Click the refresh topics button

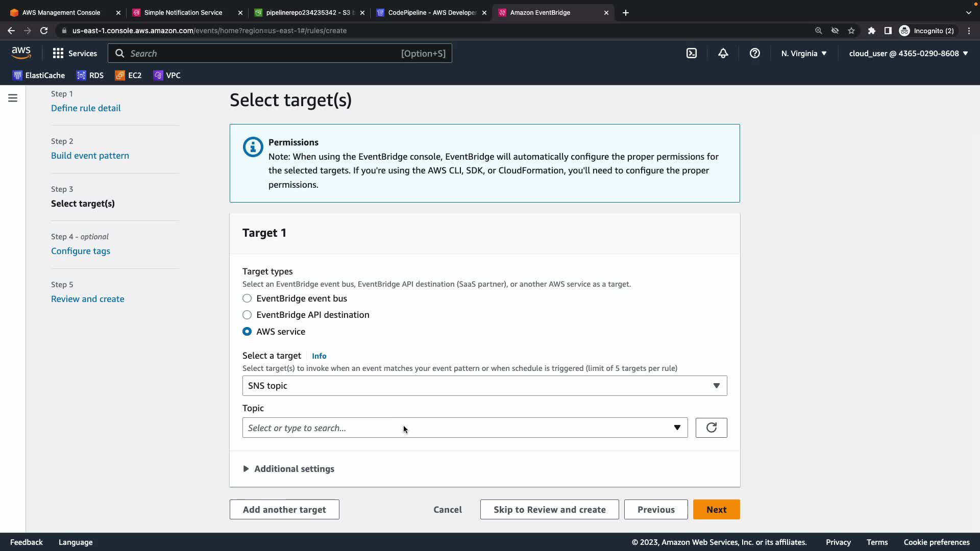(711, 428)
